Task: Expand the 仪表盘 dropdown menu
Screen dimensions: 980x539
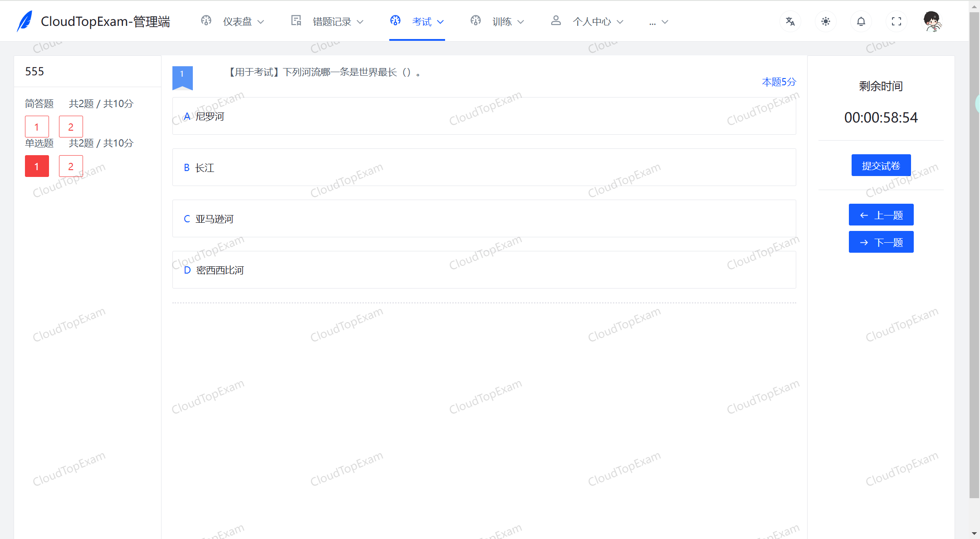Action: tap(237, 21)
